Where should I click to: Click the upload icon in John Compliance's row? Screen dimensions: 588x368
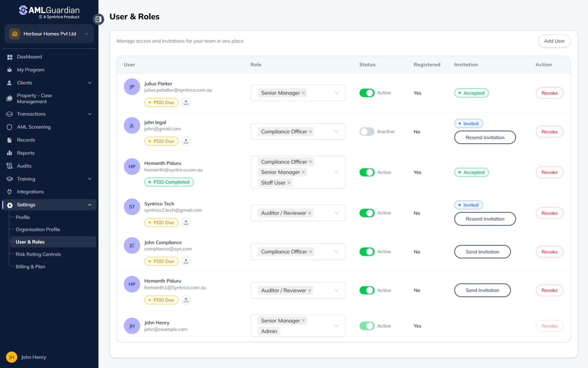tap(186, 261)
